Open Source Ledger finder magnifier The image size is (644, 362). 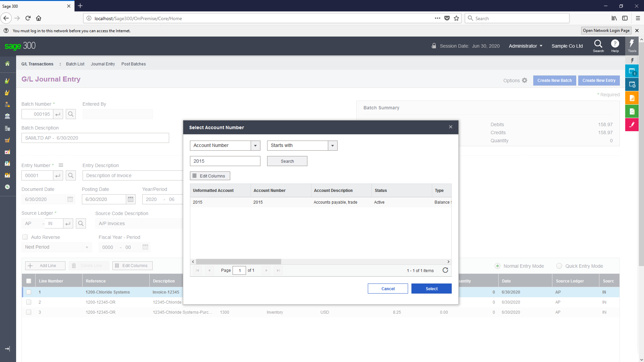81,223
